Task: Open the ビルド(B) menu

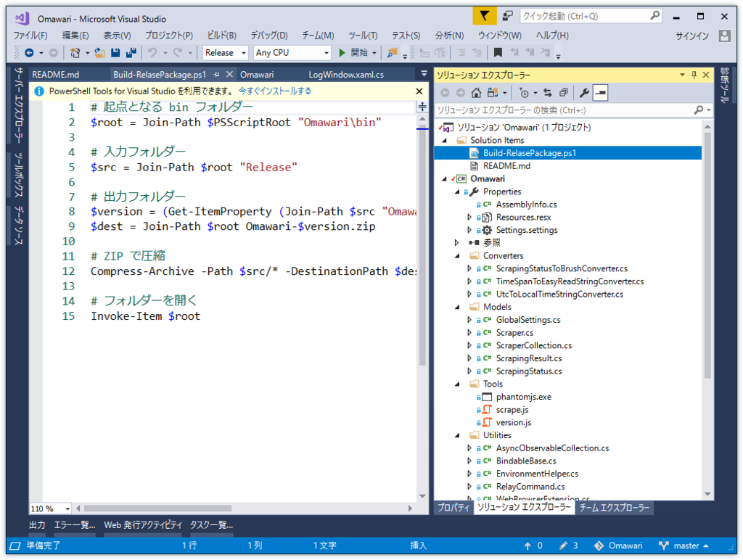Action: [x=221, y=36]
